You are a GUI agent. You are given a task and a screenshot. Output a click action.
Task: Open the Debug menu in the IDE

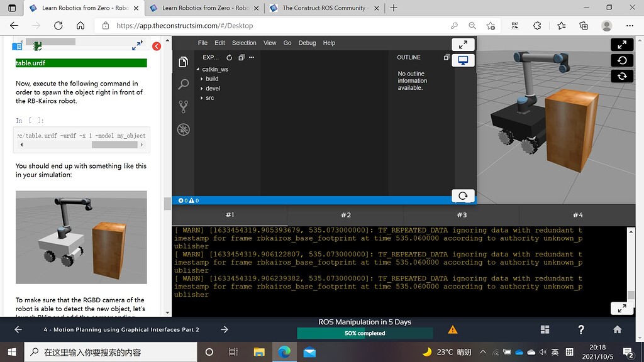coord(307,43)
